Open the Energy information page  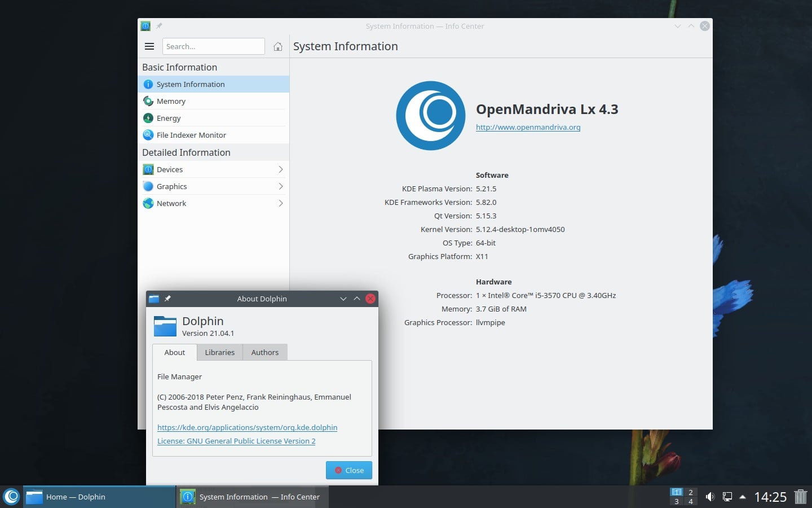(x=169, y=118)
